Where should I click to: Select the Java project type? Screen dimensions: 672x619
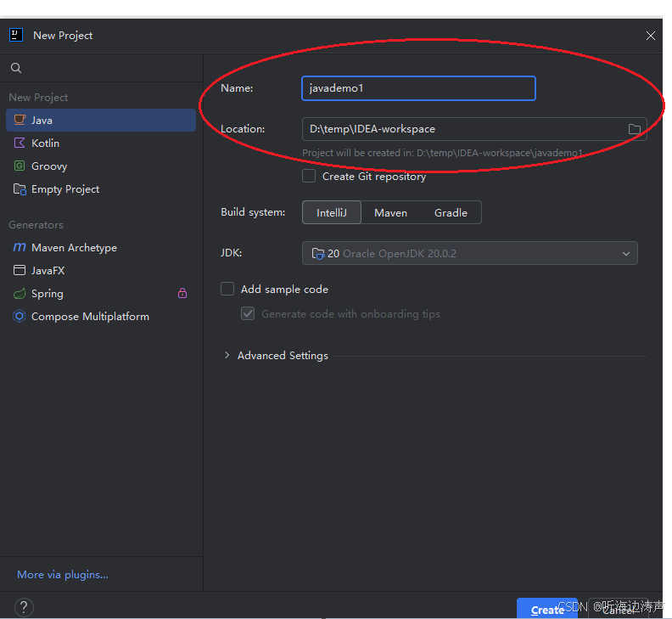(x=101, y=120)
